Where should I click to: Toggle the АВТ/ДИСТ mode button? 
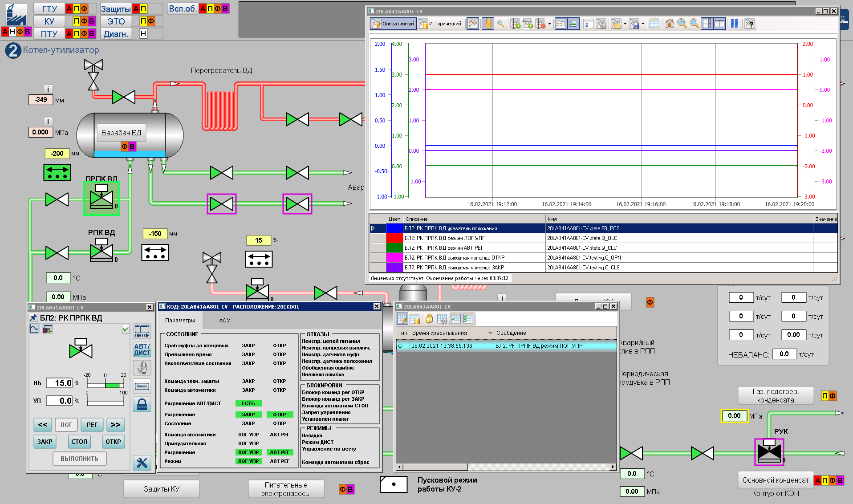[142, 350]
